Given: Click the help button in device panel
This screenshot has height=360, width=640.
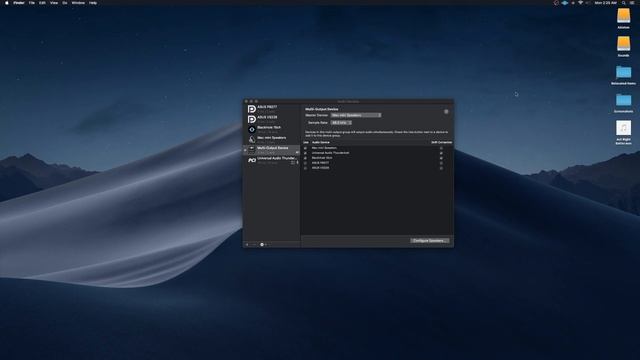Looking at the screenshot, I should 446,111.
